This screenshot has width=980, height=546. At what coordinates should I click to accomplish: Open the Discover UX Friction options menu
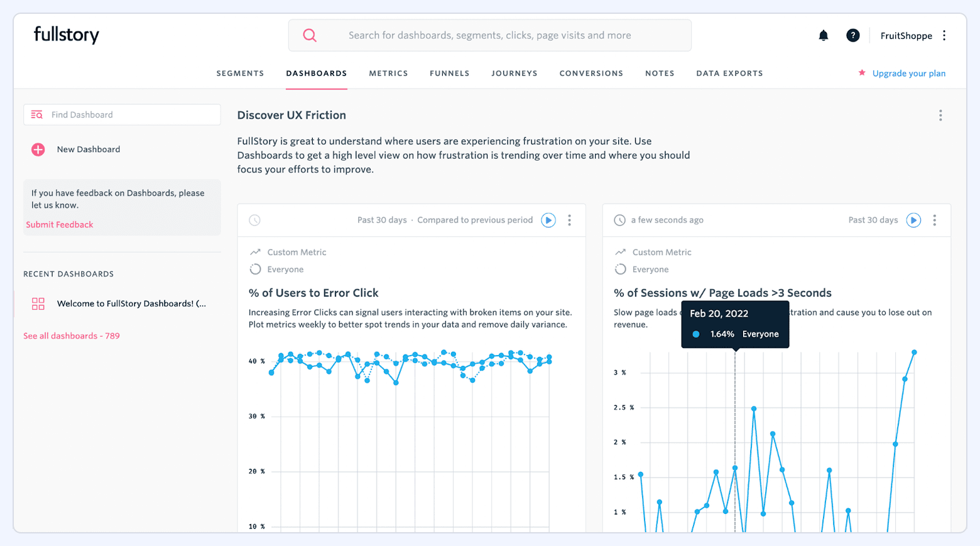[940, 115]
